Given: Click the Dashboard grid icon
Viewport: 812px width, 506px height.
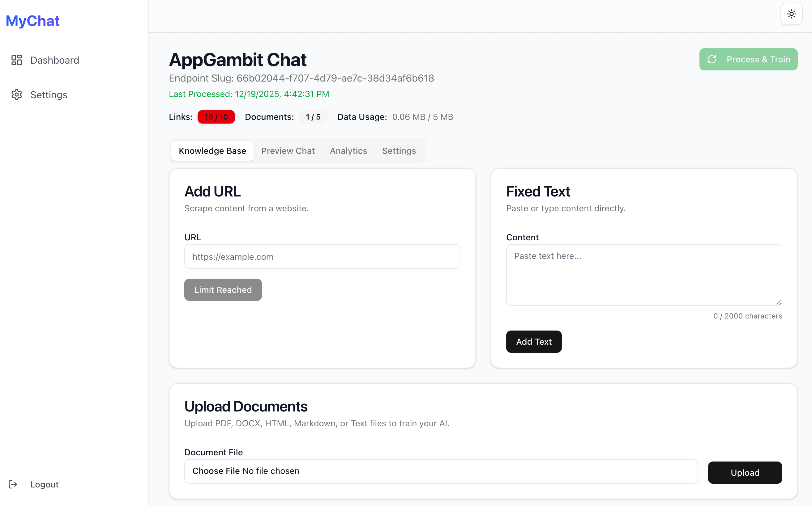Looking at the screenshot, I should [x=16, y=60].
